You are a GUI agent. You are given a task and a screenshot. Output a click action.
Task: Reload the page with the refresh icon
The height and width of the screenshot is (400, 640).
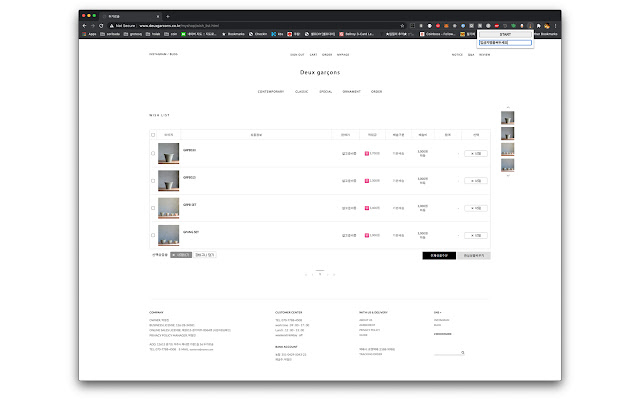click(x=101, y=26)
